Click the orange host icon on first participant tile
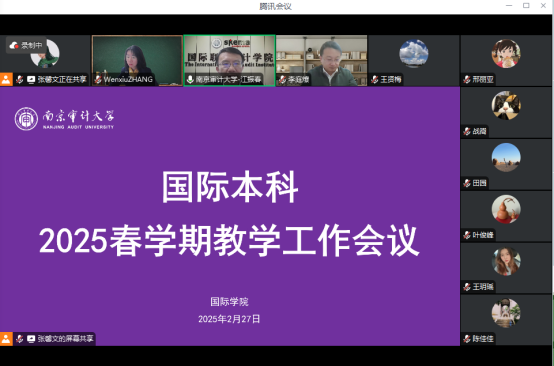554x366 pixels. (x=6, y=79)
